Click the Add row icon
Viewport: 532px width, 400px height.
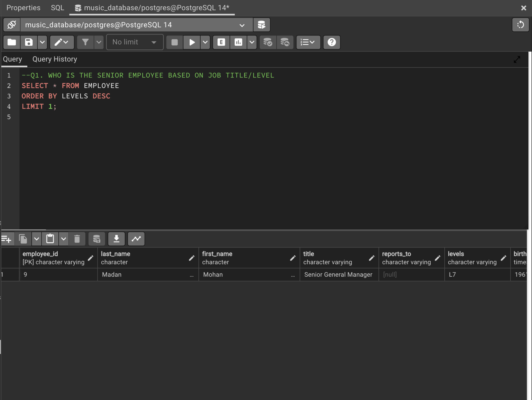click(x=6, y=238)
